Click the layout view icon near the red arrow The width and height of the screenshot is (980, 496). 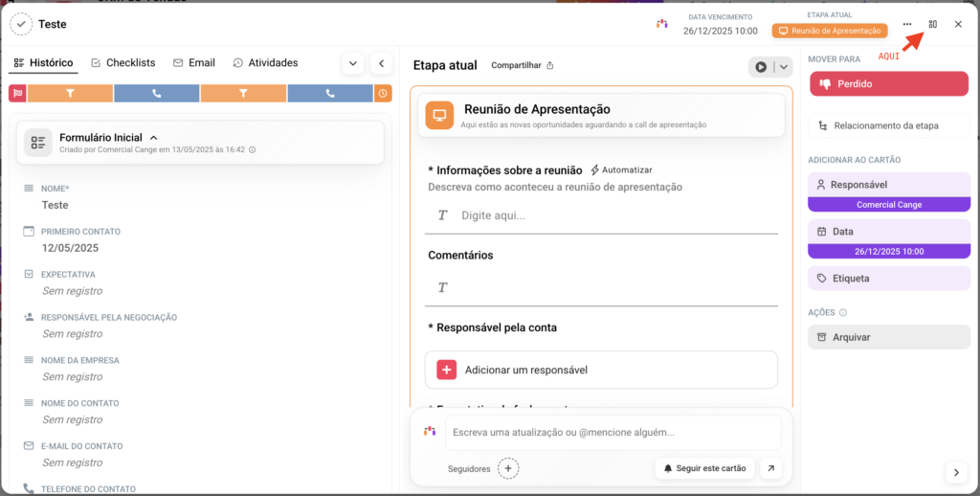933,24
